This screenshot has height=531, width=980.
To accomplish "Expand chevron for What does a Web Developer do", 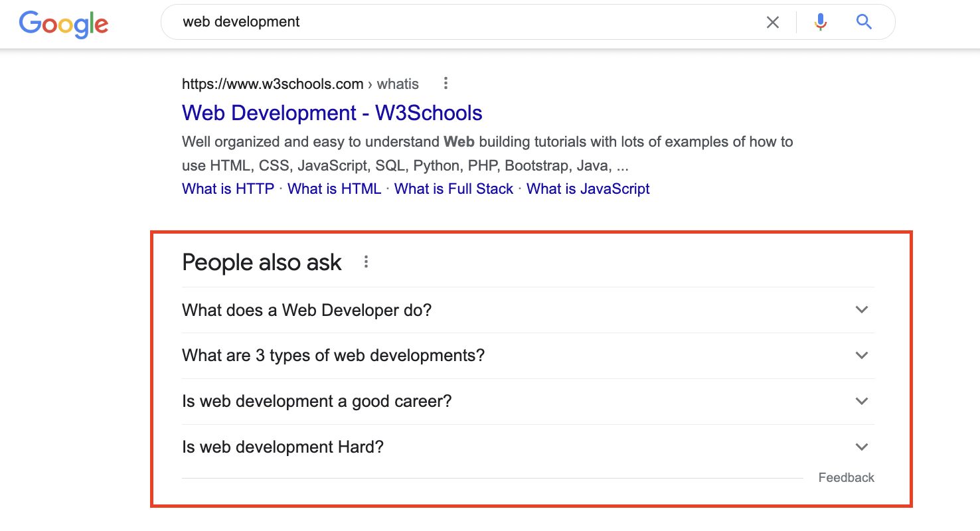I will [x=862, y=310].
